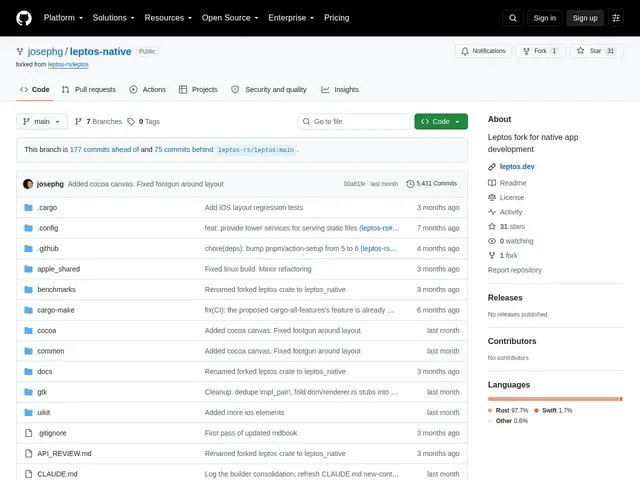The width and height of the screenshot is (640, 480).
Task: Click the Readme book icon
Action: click(492, 183)
